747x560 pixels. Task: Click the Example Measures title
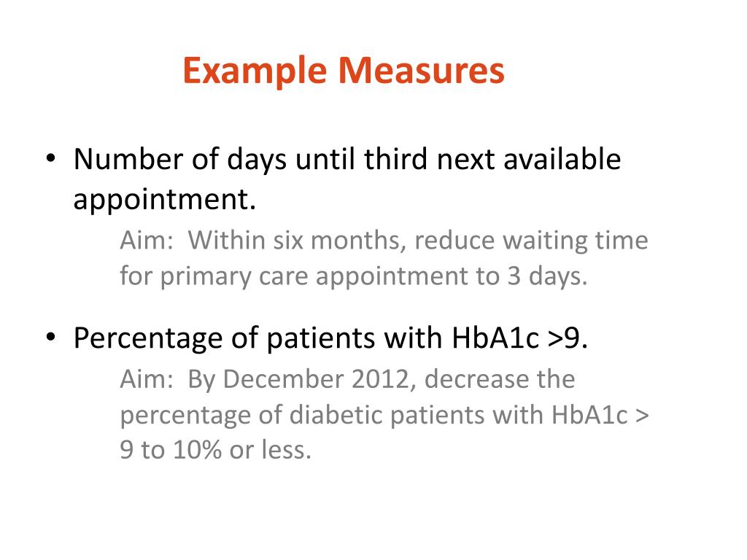pyautogui.click(x=344, y=71)
